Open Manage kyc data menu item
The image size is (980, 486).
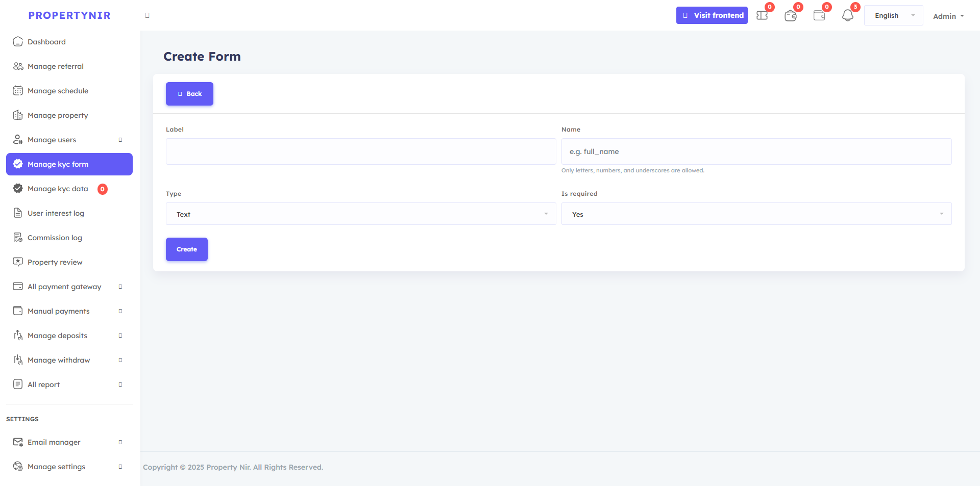[x=58, y=189]
